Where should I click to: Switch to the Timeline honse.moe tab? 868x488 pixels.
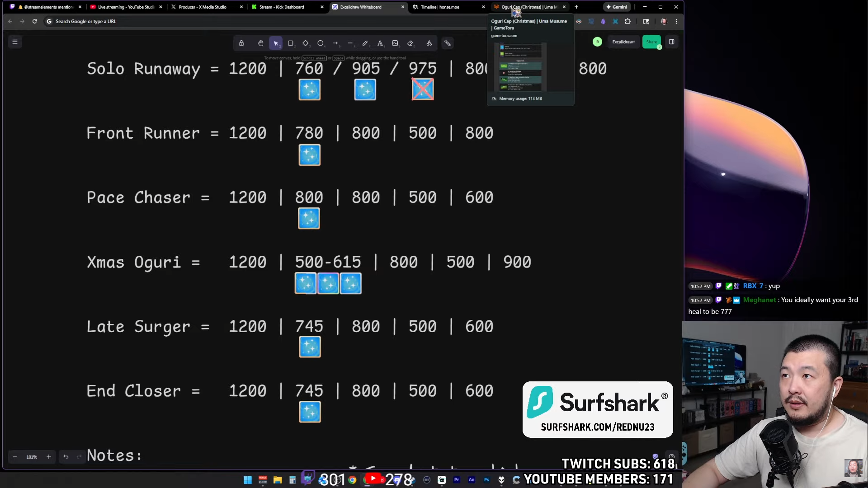(x=439, y=7)
